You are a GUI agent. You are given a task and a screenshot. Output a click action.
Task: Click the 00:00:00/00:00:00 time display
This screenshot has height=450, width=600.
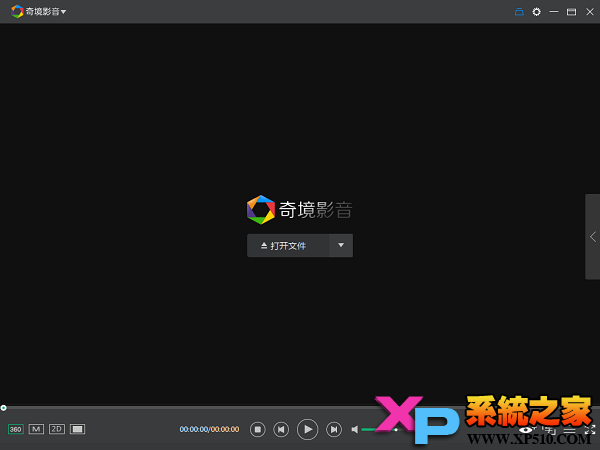(209, 429)
